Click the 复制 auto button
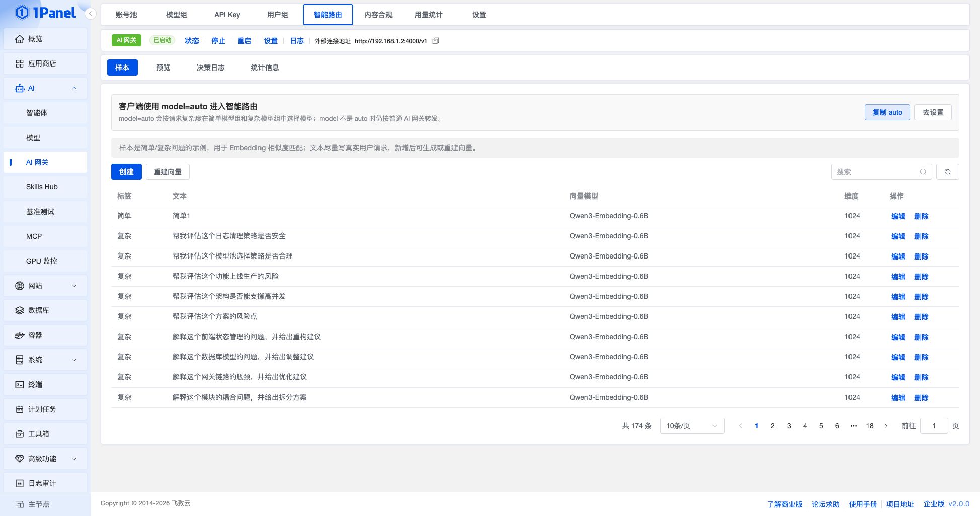Image resolution: width=980 pixels, height=516 pixels. tap(887, 112)
